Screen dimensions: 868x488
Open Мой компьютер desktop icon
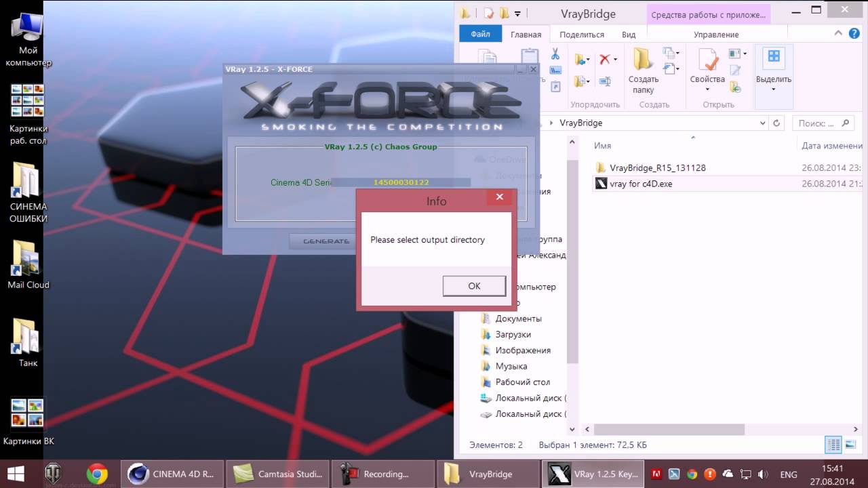pyautogui.click(x=28, y=39)
